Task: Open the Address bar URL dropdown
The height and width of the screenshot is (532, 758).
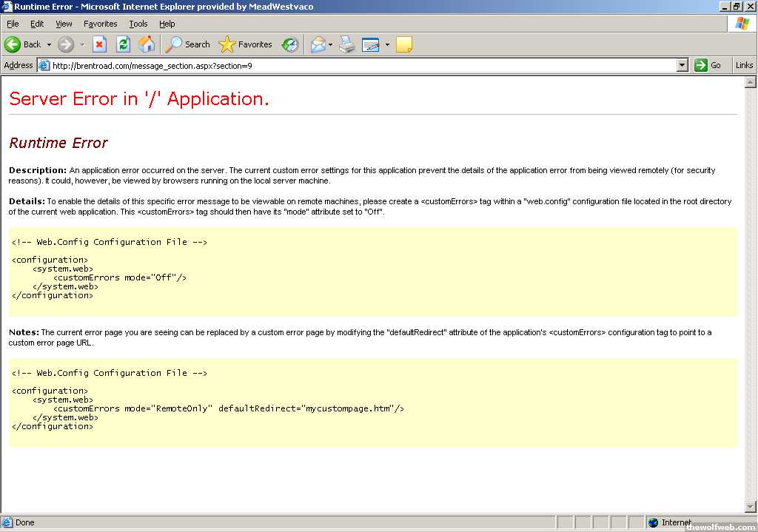Action: pos(682,65)
